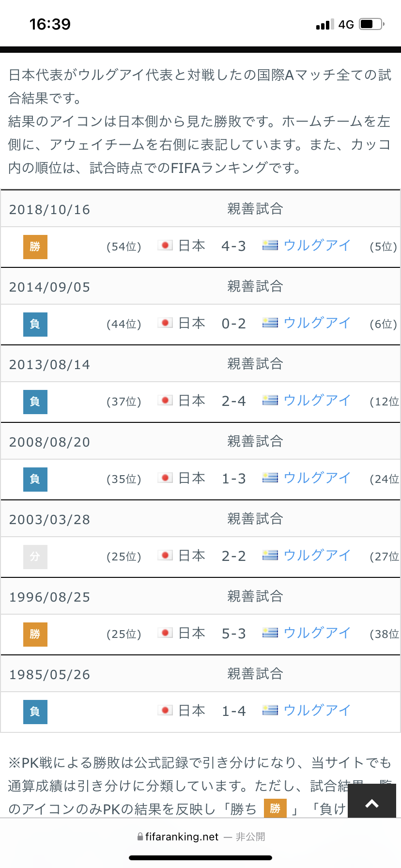Tap the battery indicator in status bar

372,24
